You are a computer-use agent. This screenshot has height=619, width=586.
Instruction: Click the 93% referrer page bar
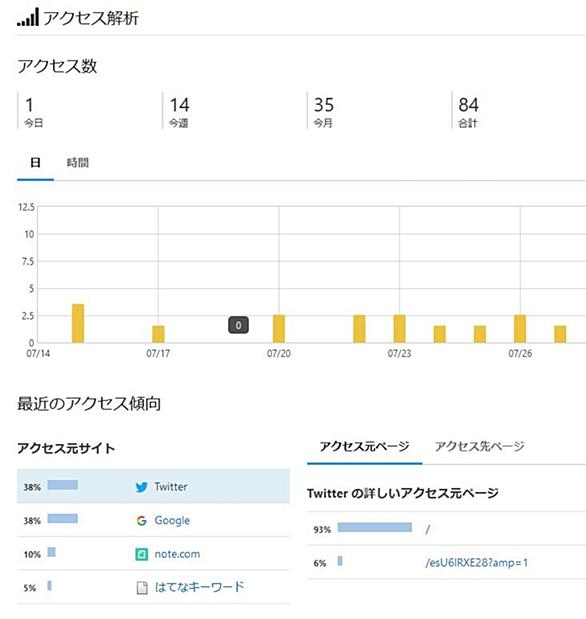click(x=375, y=527)
